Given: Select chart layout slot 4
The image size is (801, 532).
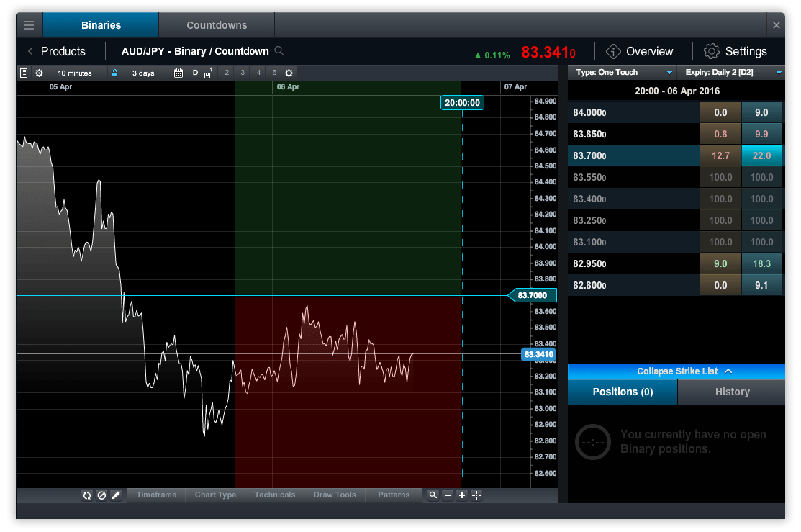Looking at the screenshot, I should click(x=258, y=73).
